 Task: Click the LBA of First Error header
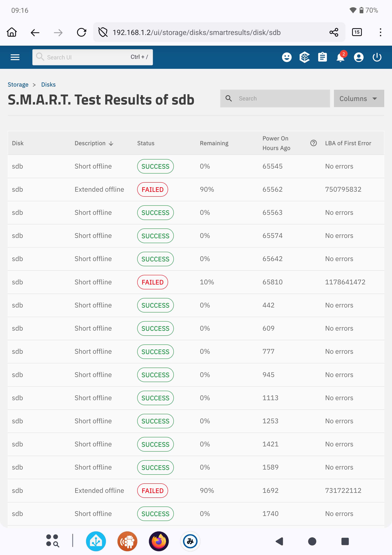[348, 143]
